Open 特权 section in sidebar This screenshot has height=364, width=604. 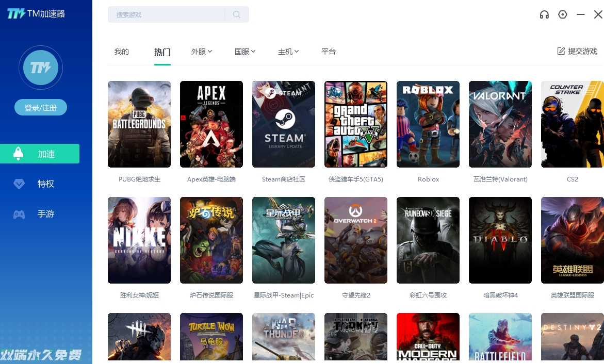(45, 184)
